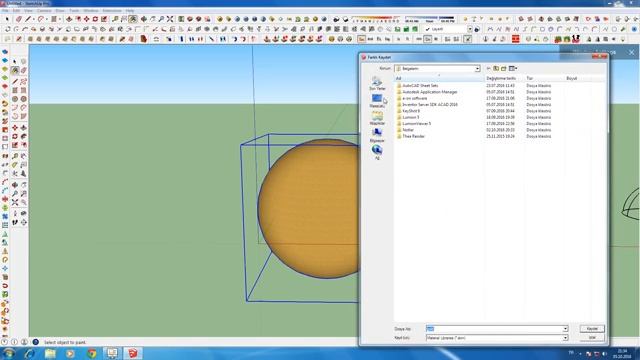Open the Extensions menu
Screen dimensions: 640x360
112,11
